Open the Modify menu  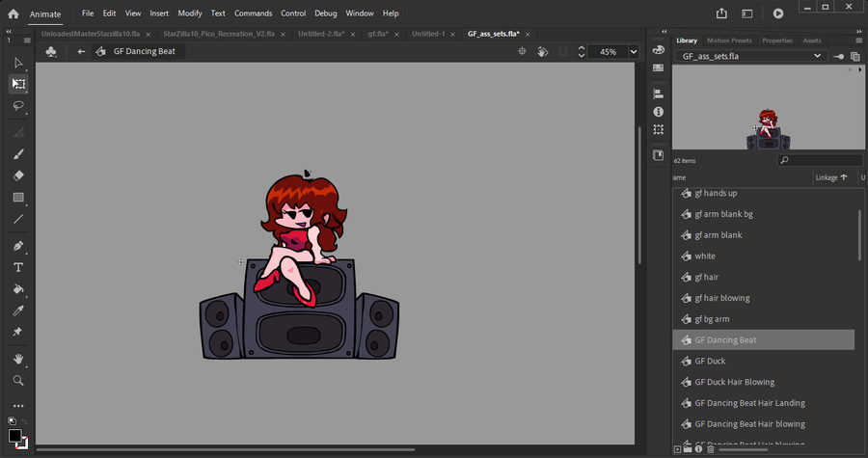pos(190,13)
